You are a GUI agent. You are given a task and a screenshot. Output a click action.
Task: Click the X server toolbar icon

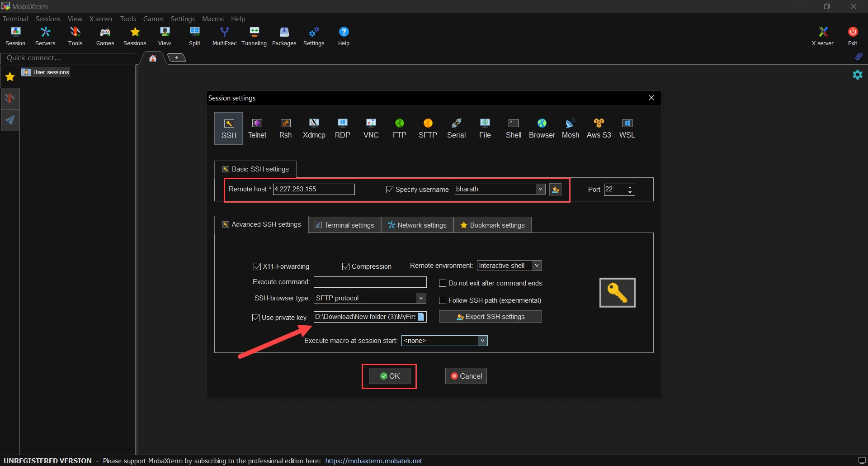coord(822,36)
